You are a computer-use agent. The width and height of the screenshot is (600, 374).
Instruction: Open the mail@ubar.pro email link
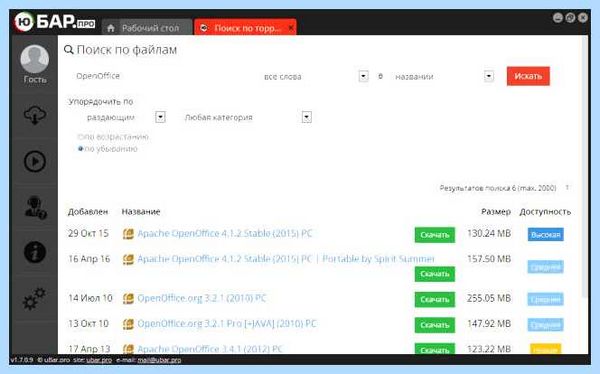pyautogui.click(x=159, y=360)
